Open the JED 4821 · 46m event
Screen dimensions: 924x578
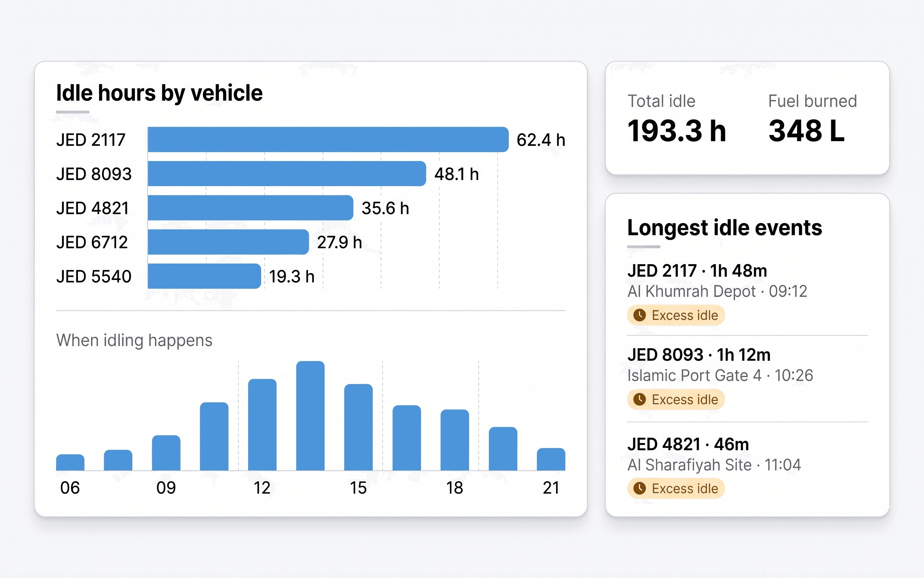[688, 444]
